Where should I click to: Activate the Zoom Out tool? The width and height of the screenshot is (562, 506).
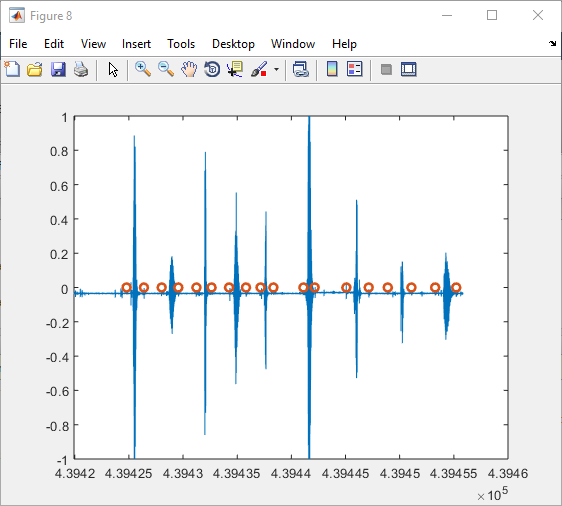(x=166, y=69)
